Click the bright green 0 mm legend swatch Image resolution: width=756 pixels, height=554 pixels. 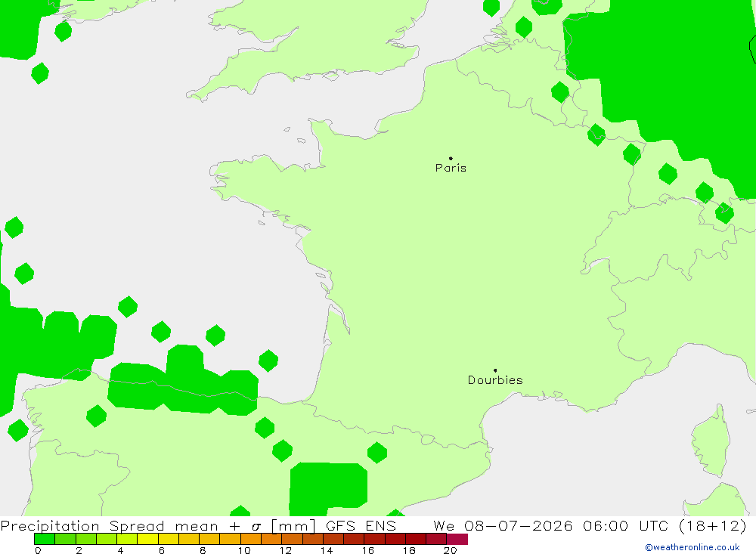click(x=45, y=539)
